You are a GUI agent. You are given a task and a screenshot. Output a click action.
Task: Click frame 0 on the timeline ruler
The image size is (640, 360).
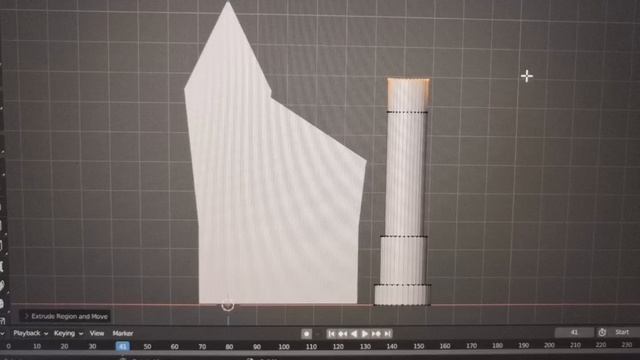point(9,347)
